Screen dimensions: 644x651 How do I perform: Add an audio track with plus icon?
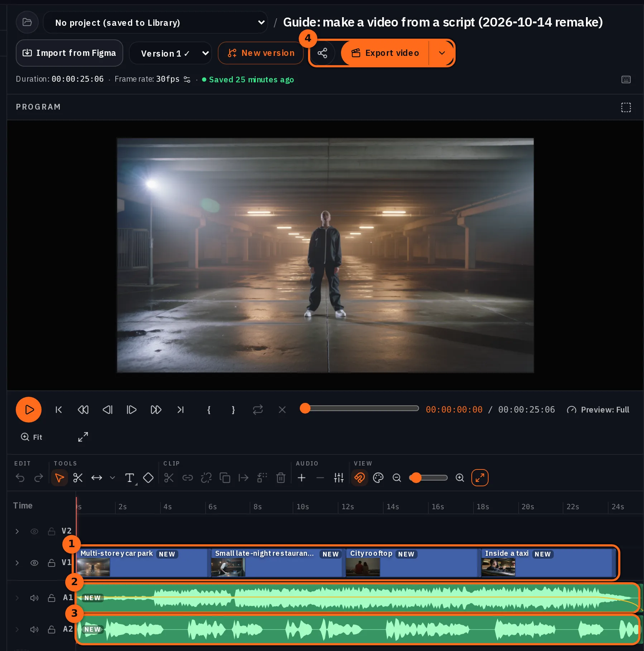click(x=302, y=478)
